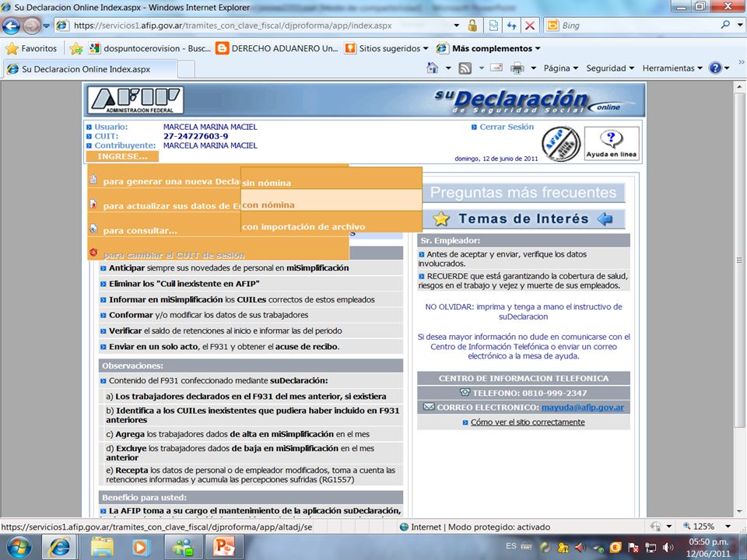Click the volume speaker icon in system tray
The width and height of the screenshot is (747, 560).
(x=668, y=547)
